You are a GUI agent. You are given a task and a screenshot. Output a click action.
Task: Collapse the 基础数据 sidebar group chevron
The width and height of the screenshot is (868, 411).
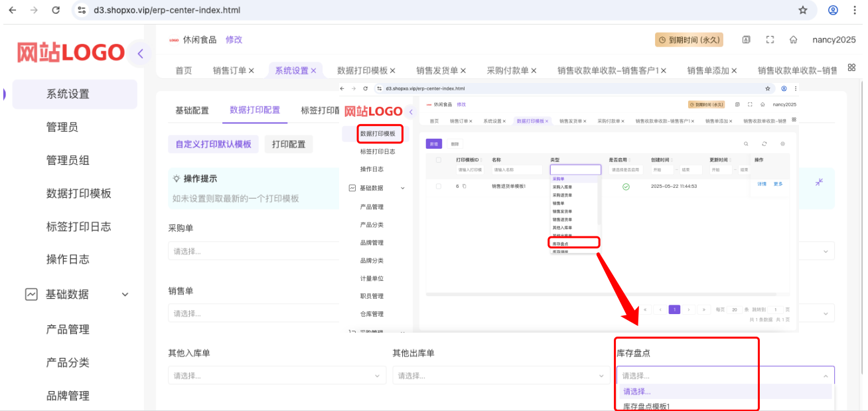125,294
